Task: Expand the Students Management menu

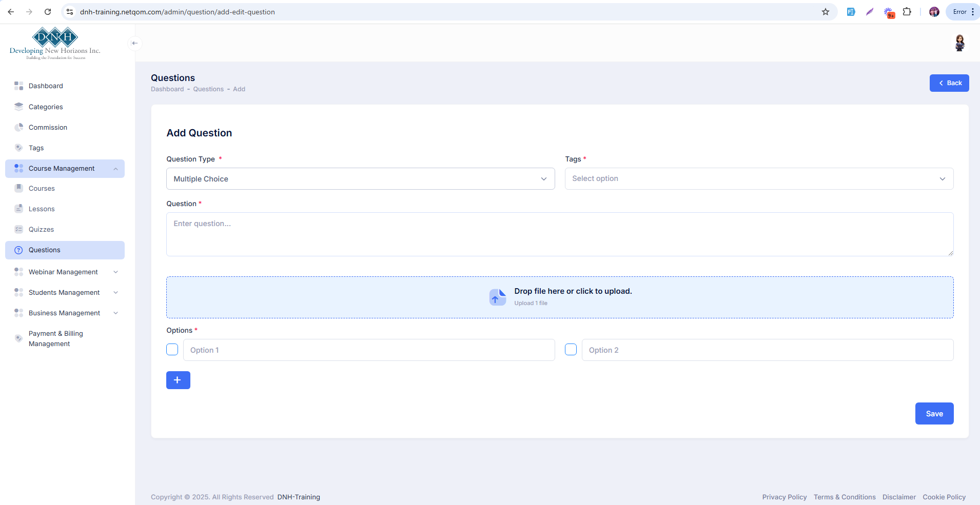Action: pos(65,292)
